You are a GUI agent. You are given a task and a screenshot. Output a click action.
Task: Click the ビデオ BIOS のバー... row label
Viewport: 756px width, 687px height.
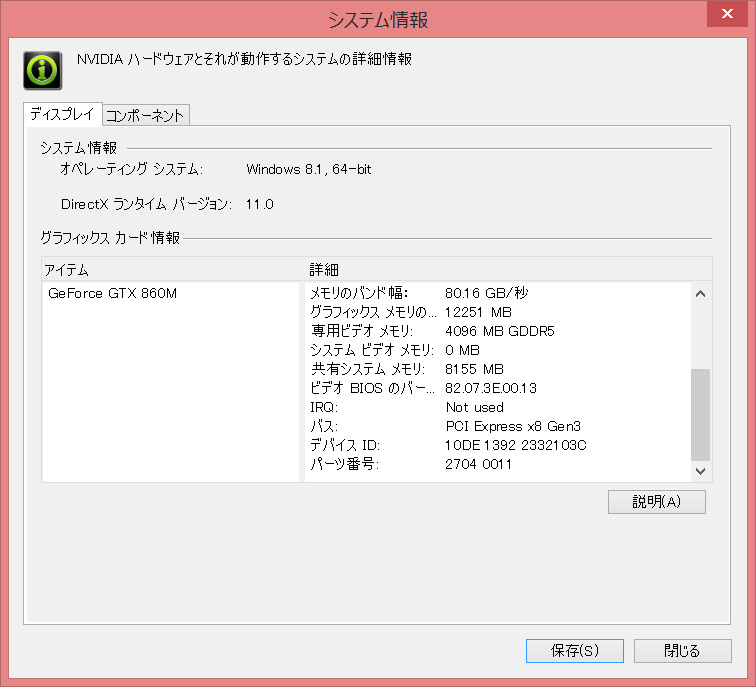[x=372, y=388]
